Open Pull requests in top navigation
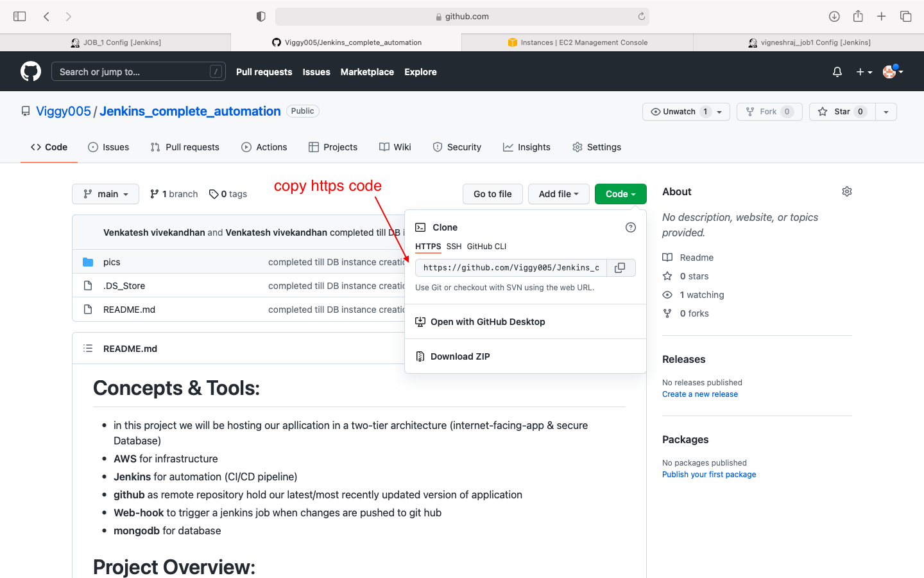The width and height of the screenshot is (924, 578). (x=264, y=72)
